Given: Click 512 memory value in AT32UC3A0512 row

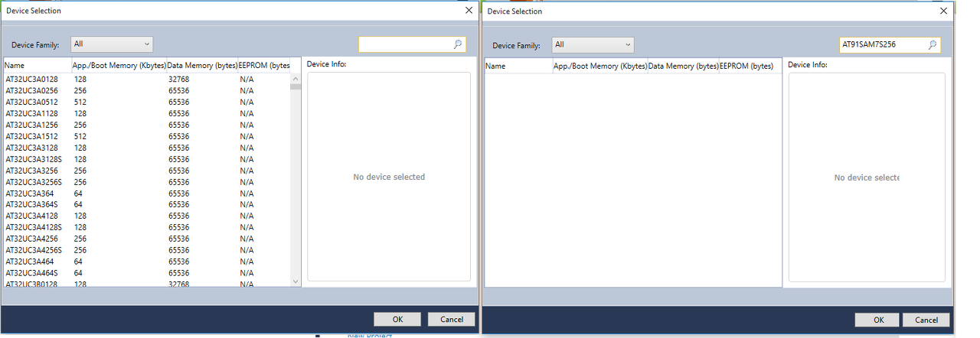Looking at the screenshot, I should click(x=80, y=102).
